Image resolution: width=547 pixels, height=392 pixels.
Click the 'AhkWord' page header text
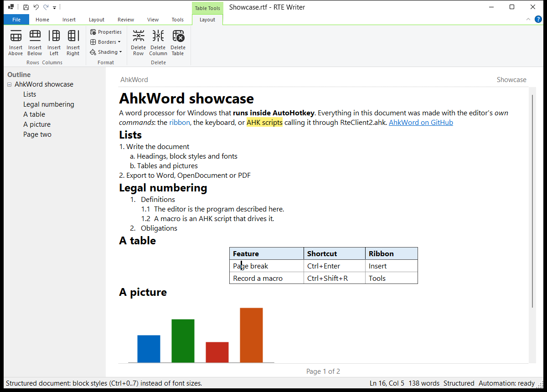click(134, 80)
